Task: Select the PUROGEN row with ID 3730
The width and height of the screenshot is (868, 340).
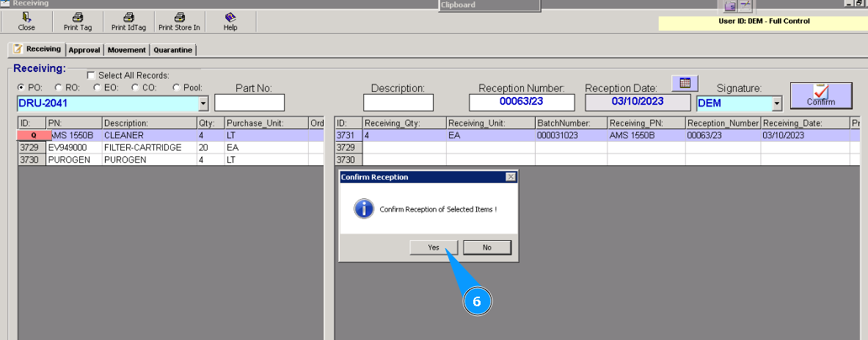Action: click(x=170, y=159)
